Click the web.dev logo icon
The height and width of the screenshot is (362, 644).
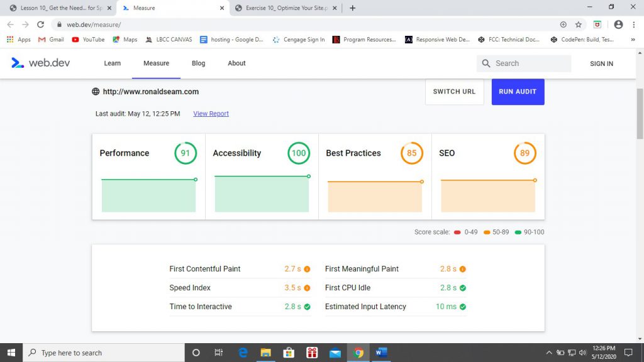(18, 63)
